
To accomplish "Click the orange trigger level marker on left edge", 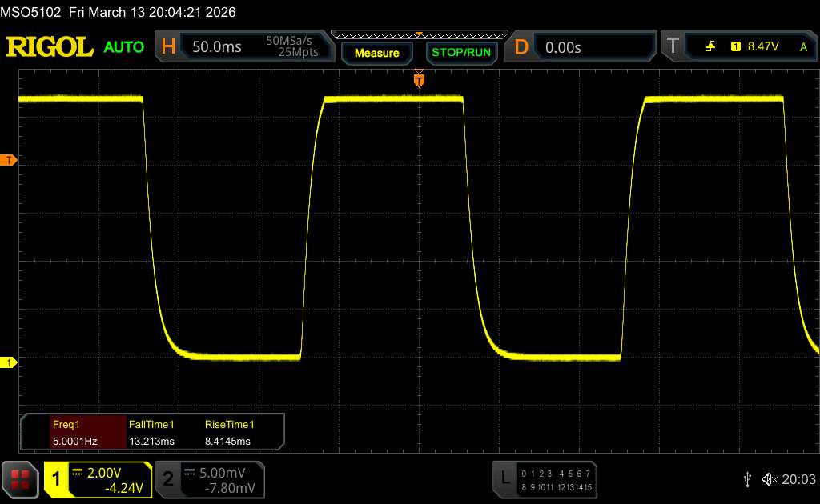I will 9,161.
